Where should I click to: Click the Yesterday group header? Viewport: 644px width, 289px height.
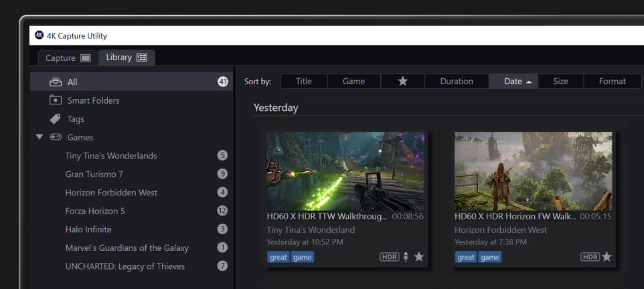276,108
